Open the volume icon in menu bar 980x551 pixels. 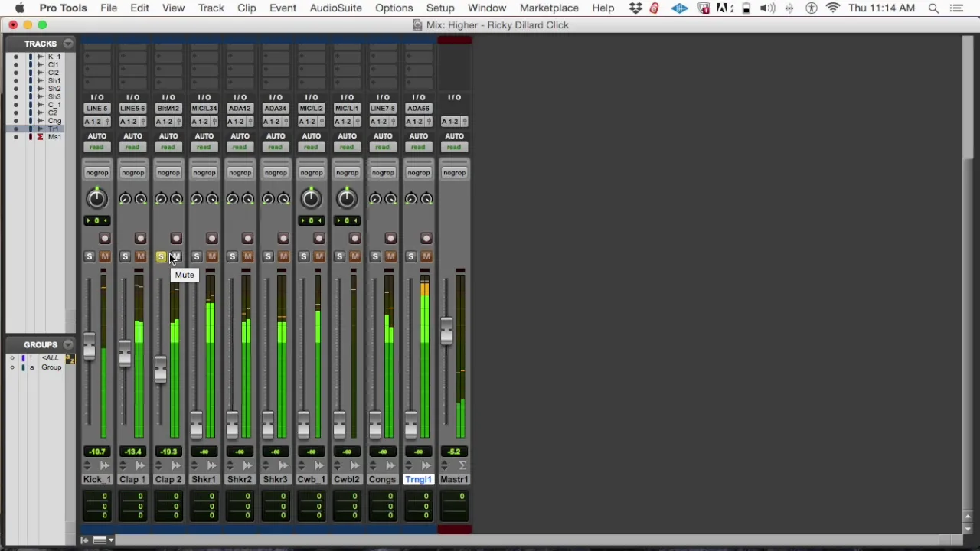768,8
